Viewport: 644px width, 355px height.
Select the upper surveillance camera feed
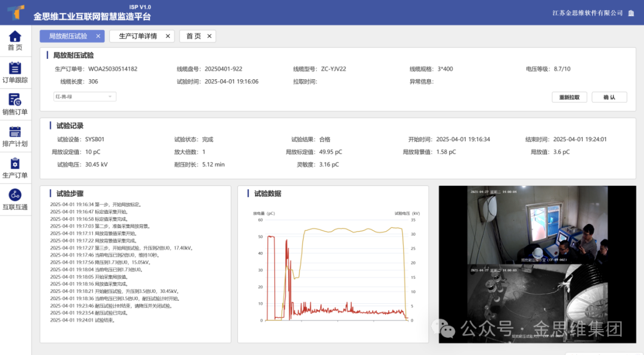pyautogui.click(x=537, y=225)
